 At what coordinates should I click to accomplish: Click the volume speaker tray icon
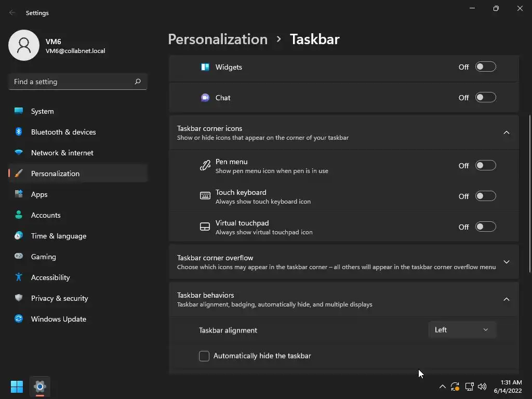[x=482, y=387]
